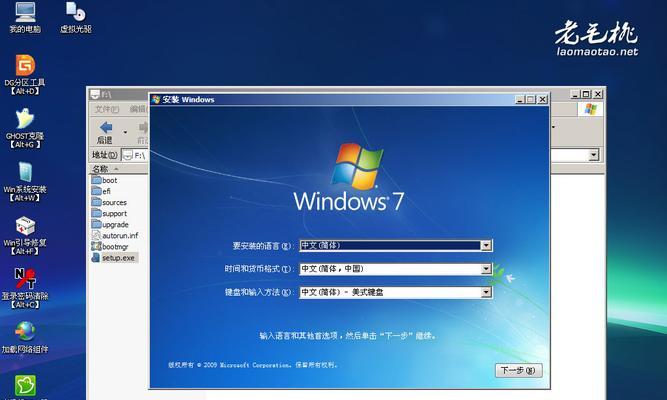
Task: Open the virtual CD drive desktop icon
Action: tap(76, 17)
